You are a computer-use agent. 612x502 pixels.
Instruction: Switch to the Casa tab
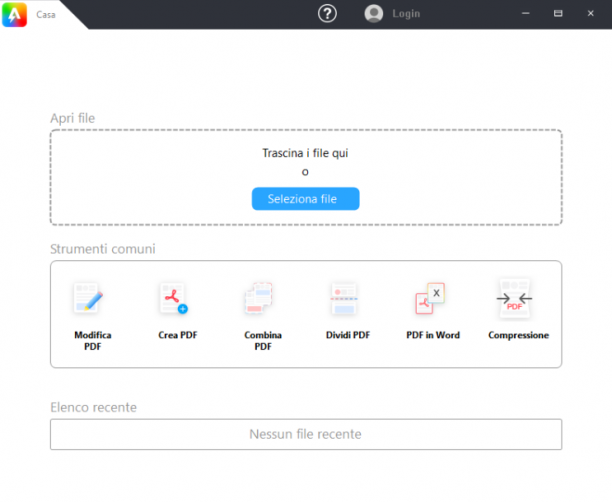pos(46,15)
